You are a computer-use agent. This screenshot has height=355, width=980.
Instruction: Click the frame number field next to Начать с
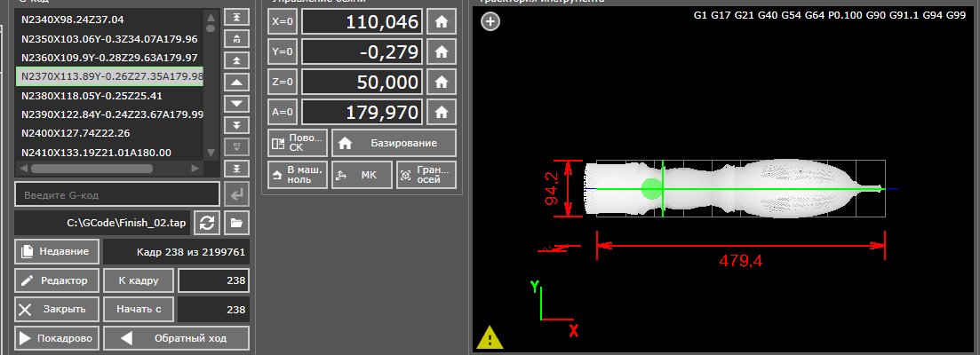tap(214, 309)
